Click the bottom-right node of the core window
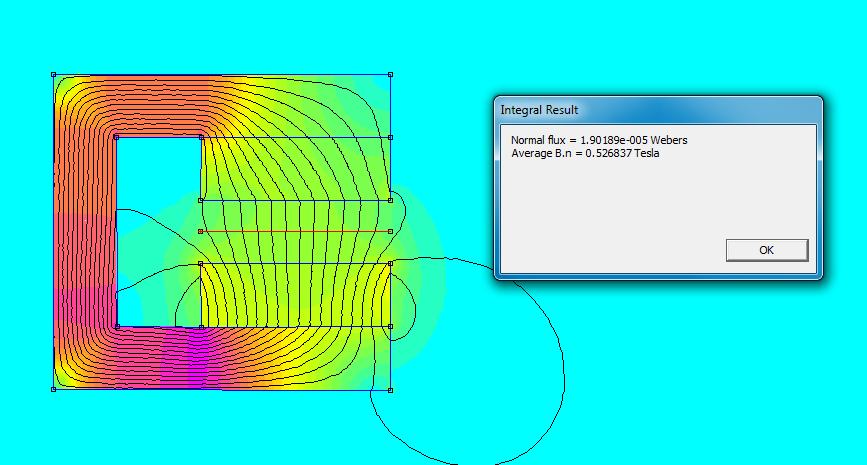 [x=201, y=326]
